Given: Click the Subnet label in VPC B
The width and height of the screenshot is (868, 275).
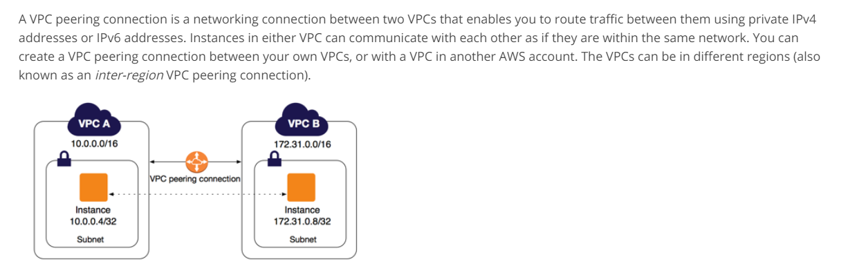Looking at the screenshot, I should tap(303, 239).
